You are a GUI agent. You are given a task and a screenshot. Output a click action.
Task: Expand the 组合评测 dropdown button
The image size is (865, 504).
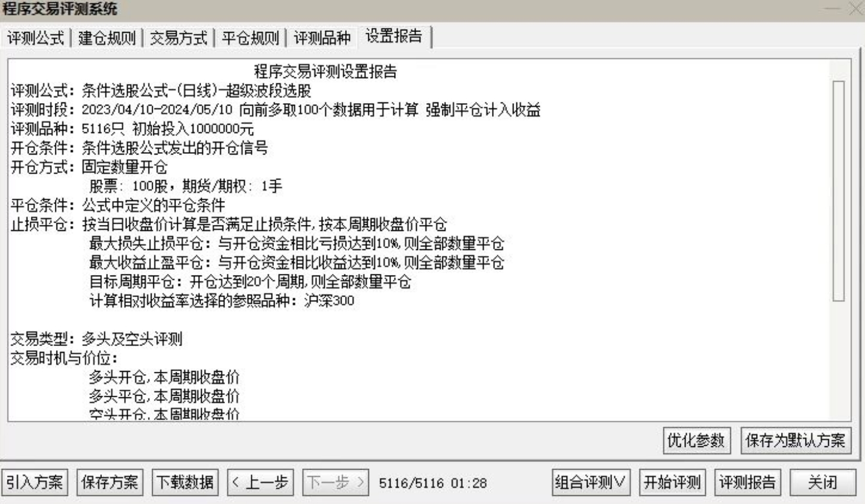point(590,482)
